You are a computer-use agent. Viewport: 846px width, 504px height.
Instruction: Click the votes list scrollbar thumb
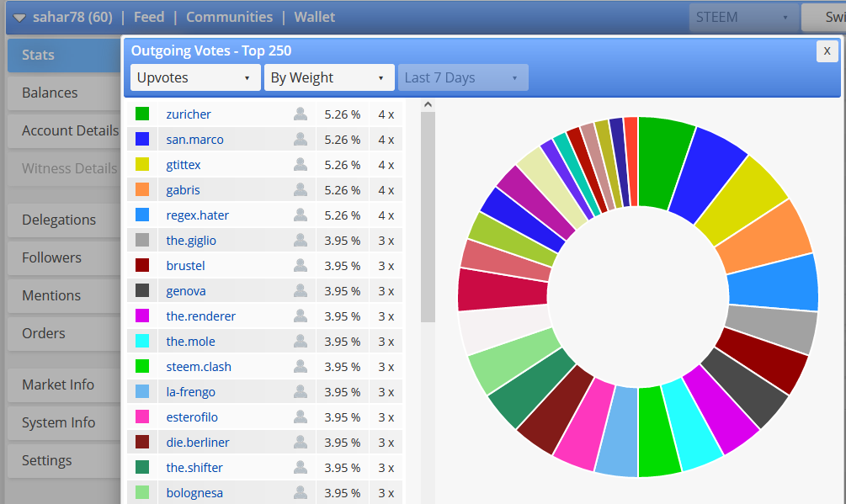[428, 217]
